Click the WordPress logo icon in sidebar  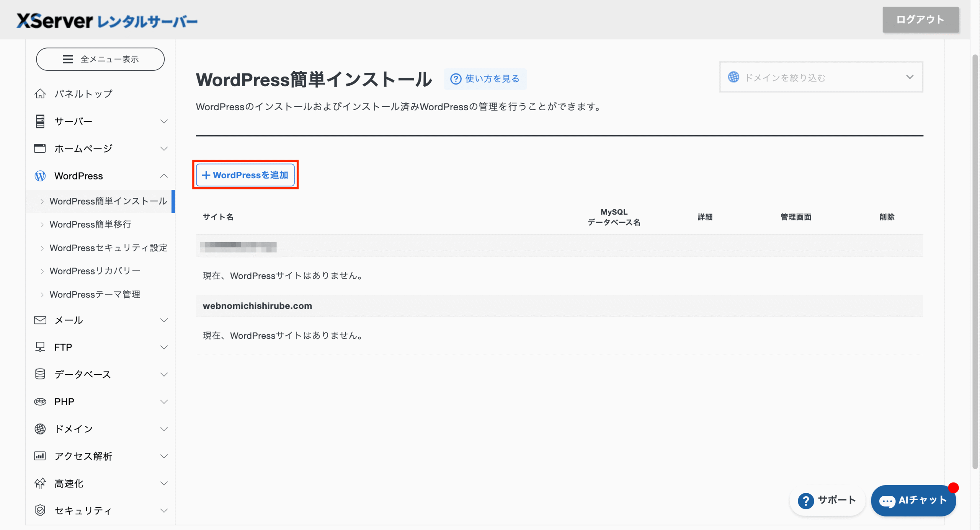[x=40, y=176]
